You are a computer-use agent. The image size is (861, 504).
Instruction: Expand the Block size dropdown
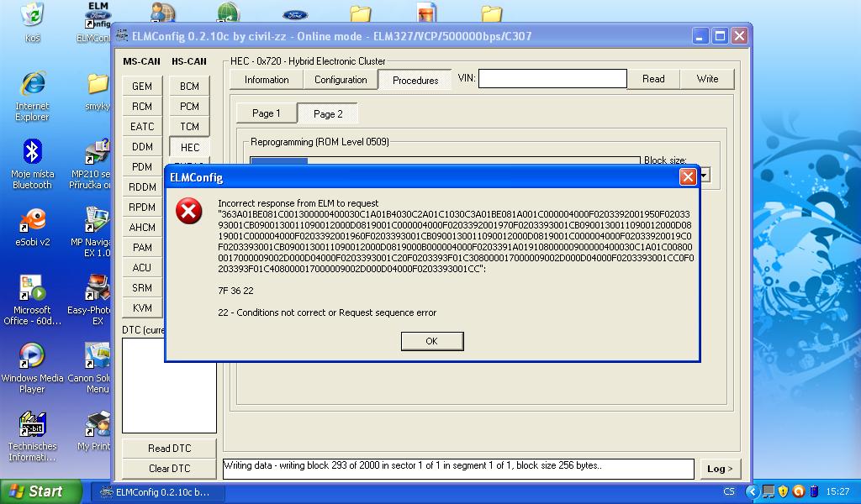click(705, 175)
